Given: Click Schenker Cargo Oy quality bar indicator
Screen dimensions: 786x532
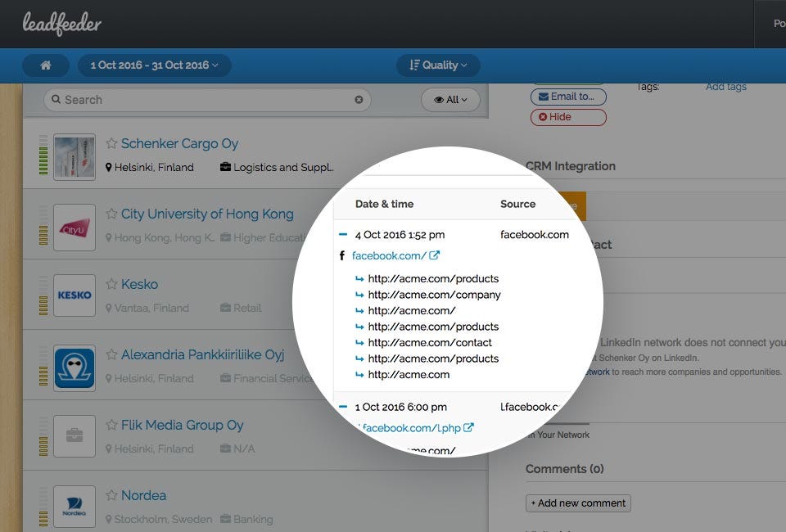Looking at the screenshot, I should click(x=43, y=155).
